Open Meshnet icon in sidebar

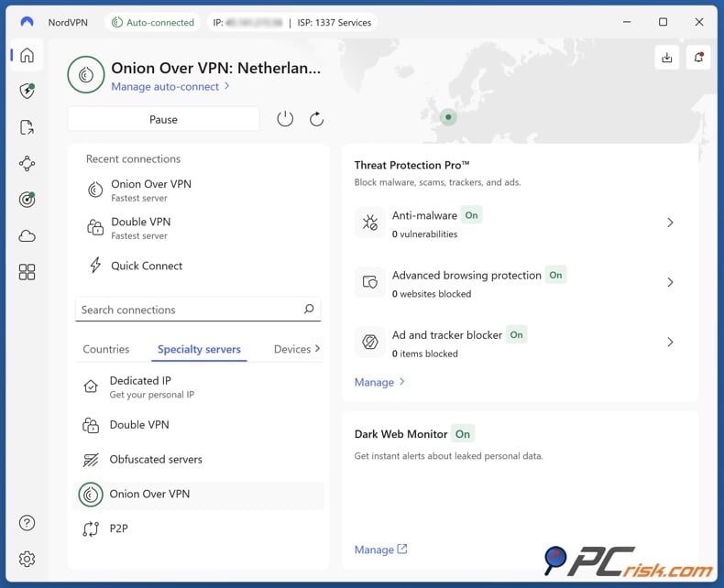pyautogui.click(x=27, y=163)
